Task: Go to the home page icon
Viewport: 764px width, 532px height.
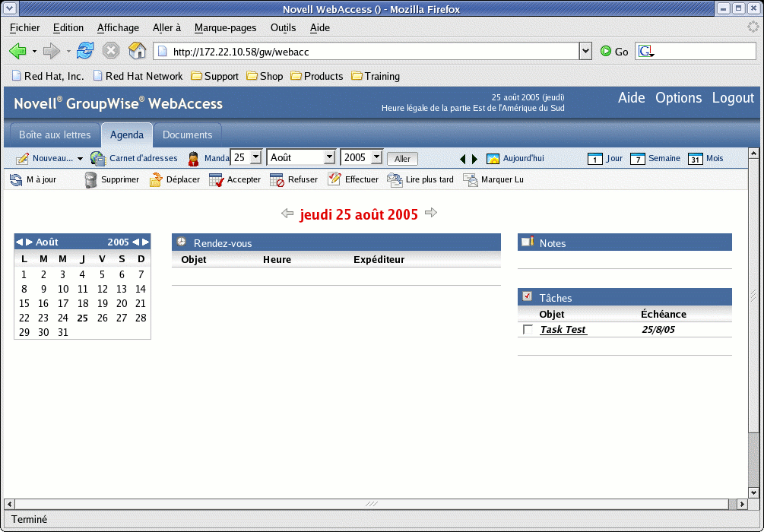Action: click(x=138, y=51)
